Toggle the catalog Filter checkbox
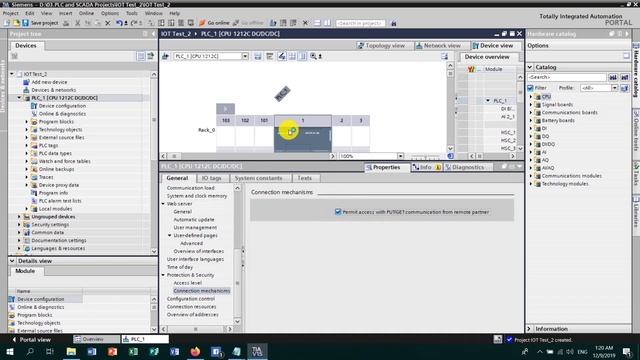640x360 pixels. pyautogui.click(x=531, y=88)
